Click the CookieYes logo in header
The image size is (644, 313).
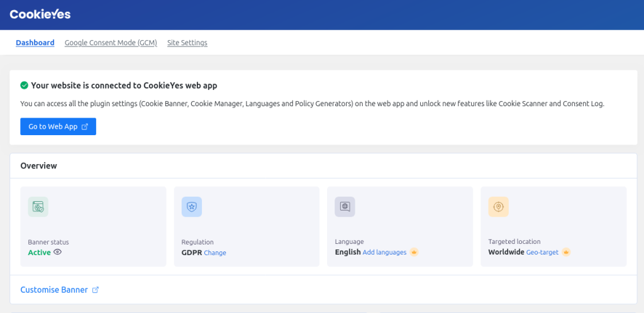pyautogui.click(x=40, y=14)
